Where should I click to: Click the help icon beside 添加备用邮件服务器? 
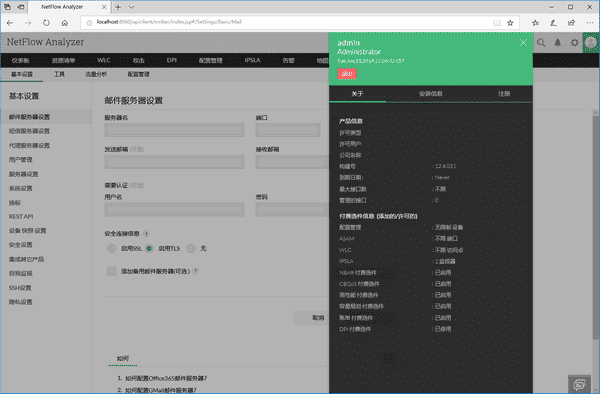coord(195,271)
